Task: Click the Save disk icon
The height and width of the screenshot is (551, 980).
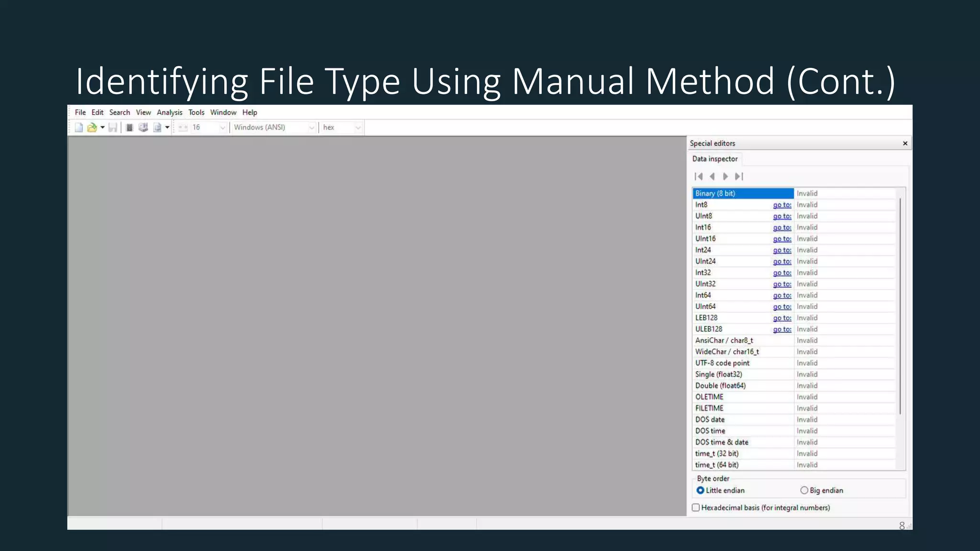Action: 113,127
